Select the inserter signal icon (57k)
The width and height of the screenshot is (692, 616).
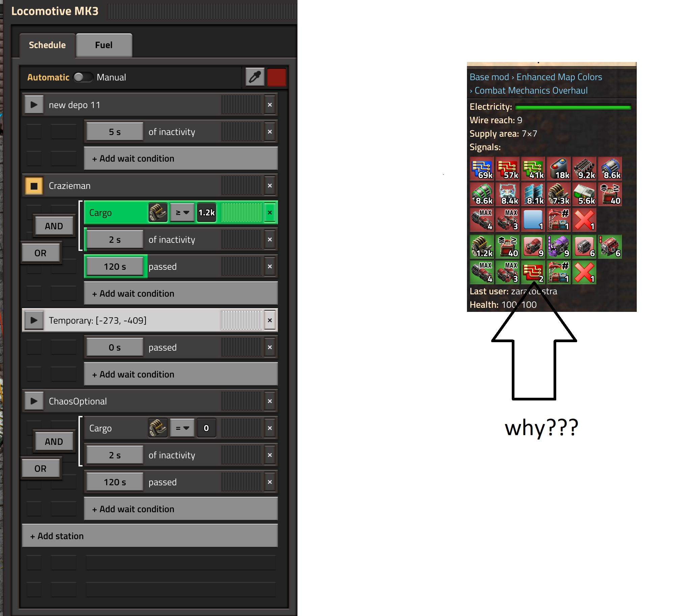point(510,167)
